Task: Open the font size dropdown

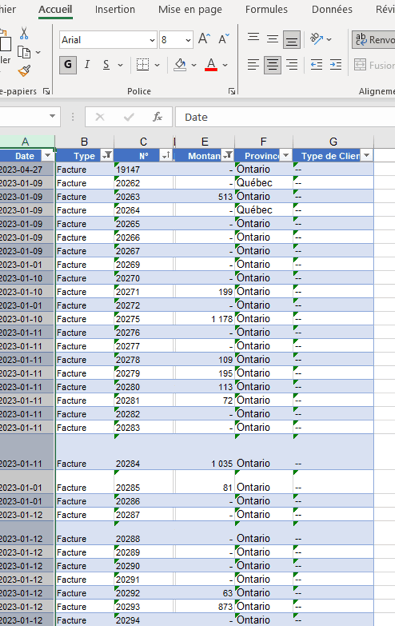Action: 188,40
